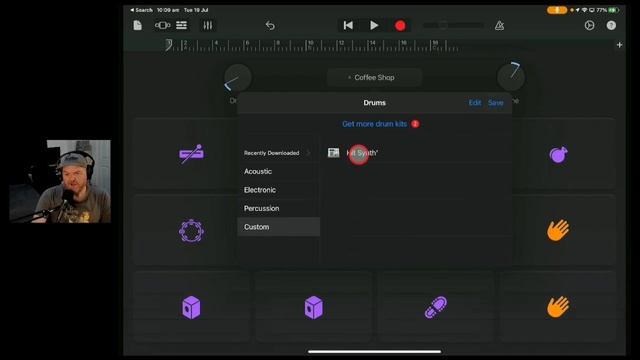The width and height of the screenshot is (640, 360).
Task: Open the instrument browser view button
Action: point(162,25)
